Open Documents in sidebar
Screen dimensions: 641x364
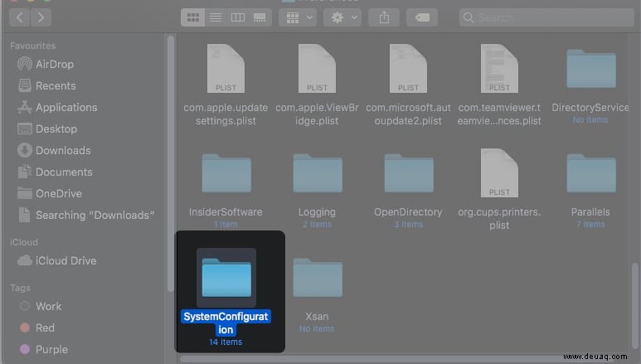tap(55, 172)
